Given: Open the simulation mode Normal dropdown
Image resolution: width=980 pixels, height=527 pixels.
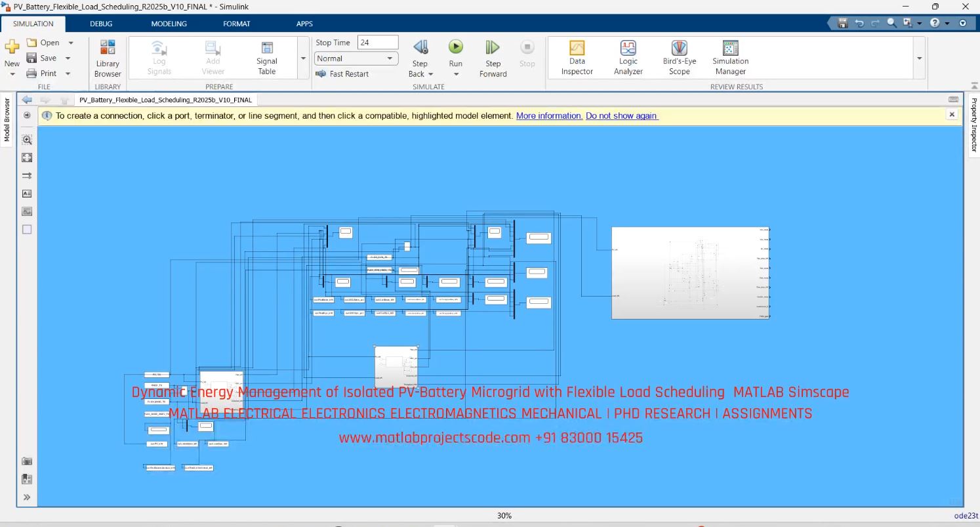Looking at the screenshot, I should coord(356,58).
